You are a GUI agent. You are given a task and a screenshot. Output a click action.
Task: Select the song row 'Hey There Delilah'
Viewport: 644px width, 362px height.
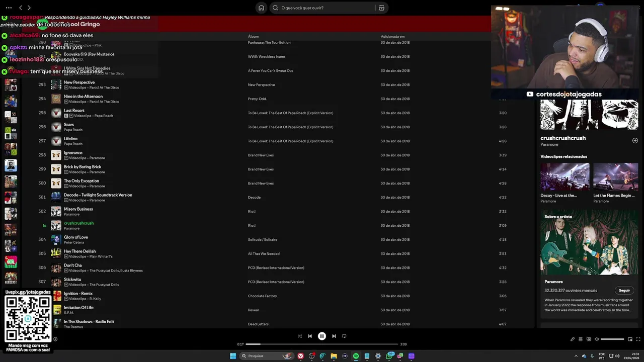coord(277,253)
